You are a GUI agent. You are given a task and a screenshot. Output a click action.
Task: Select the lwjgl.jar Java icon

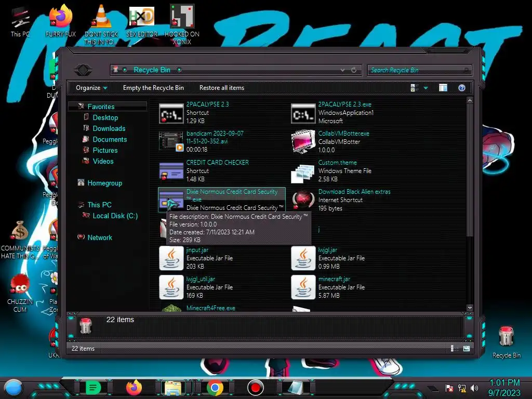click(x=303, y=258)
